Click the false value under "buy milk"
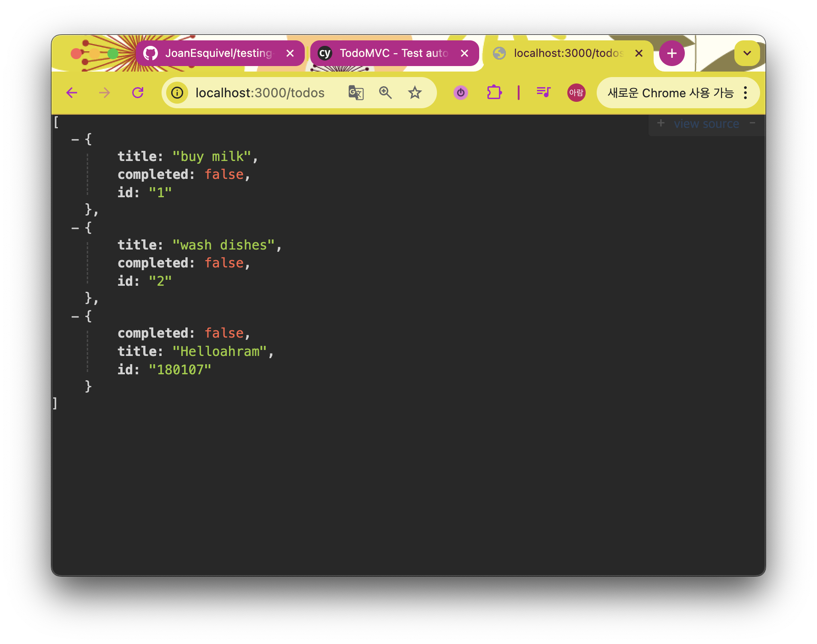This screenshot has width=817, height=644. pos(224,174)
